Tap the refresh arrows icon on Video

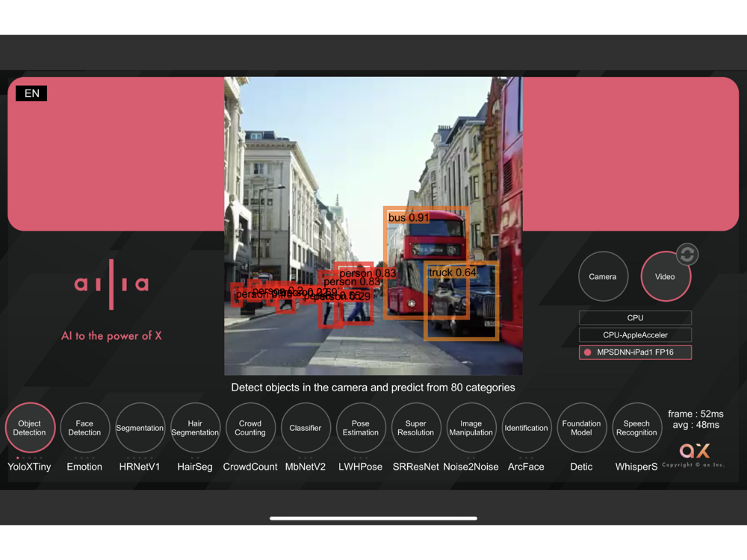coord(687,255)
